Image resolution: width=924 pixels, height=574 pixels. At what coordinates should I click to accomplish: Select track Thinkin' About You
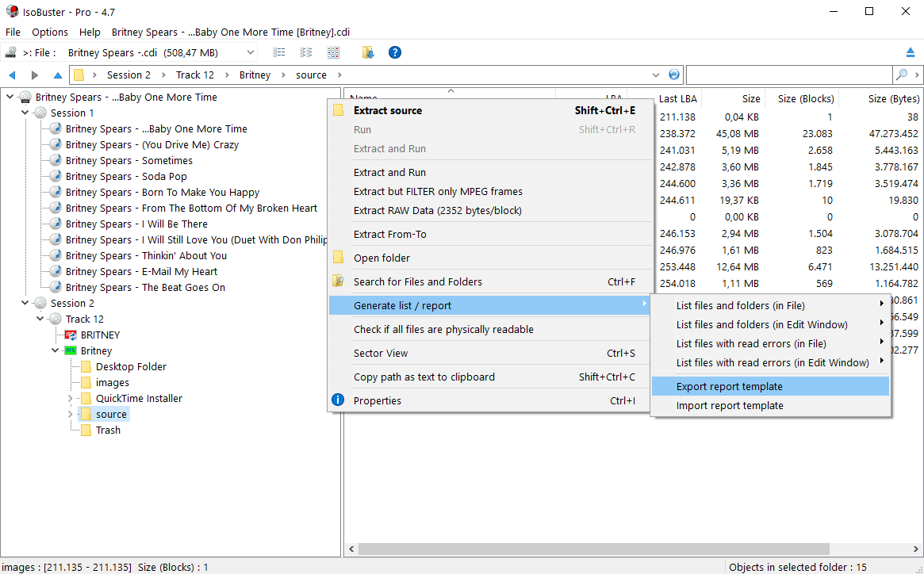tap(146, 256)
